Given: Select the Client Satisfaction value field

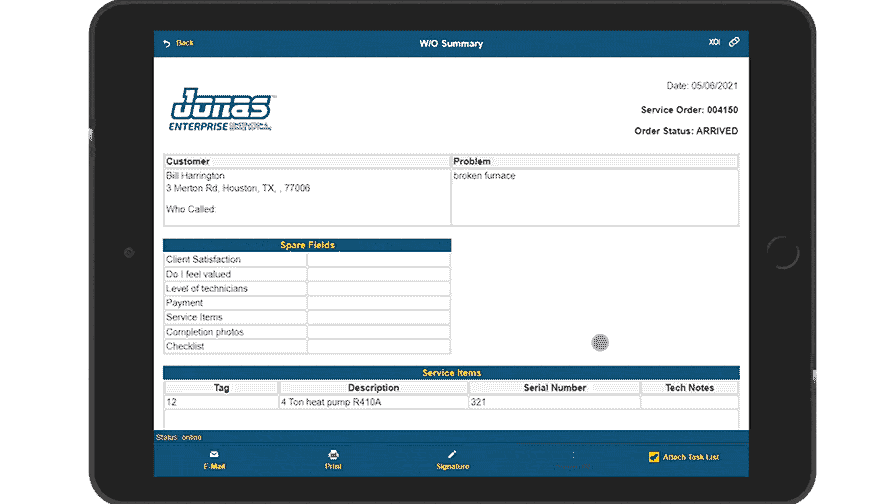Looking at the screenshot, I should click(x=379, y=259).
